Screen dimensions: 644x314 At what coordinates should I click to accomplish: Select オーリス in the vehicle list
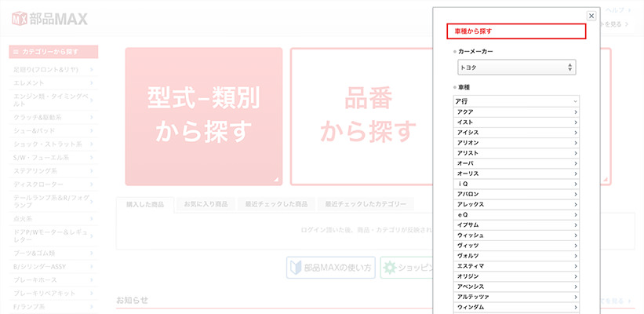click(x=516, y=173)
